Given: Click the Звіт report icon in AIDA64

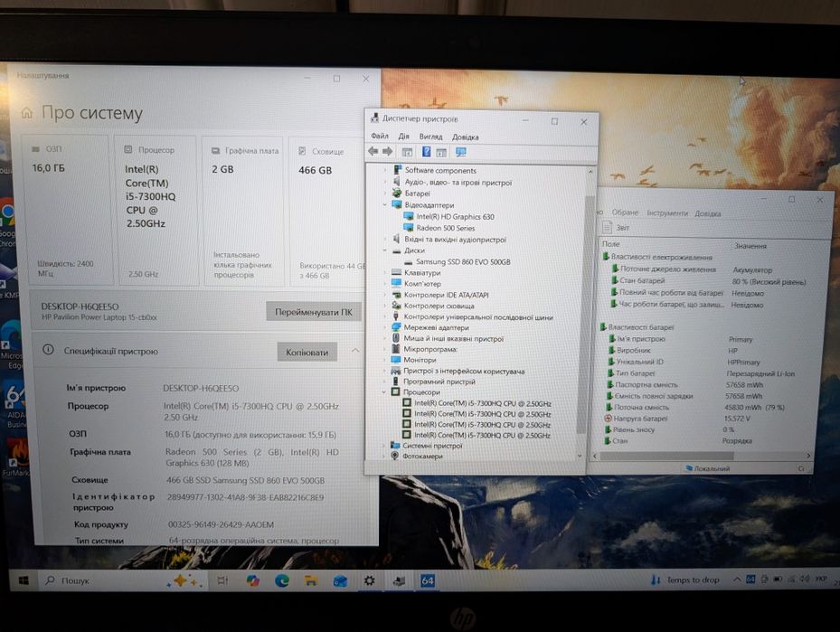Looking at the screenshot, I should point(607,227).
